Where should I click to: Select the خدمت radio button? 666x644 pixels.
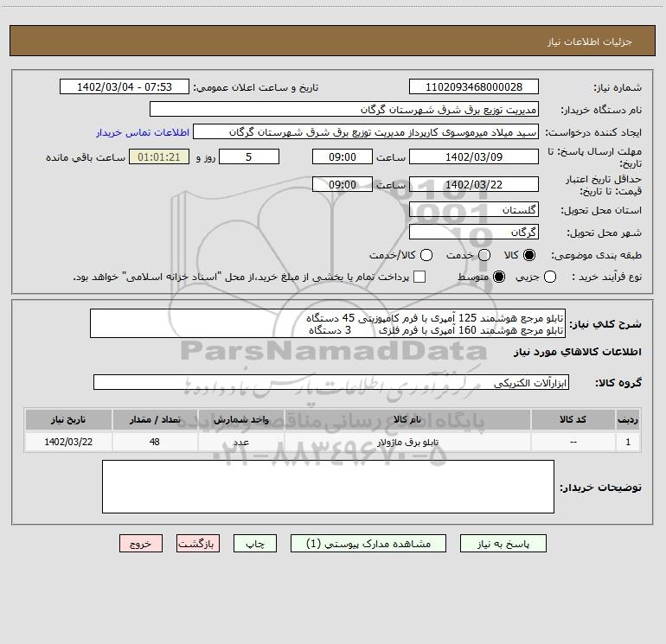[x=484, y=255]
